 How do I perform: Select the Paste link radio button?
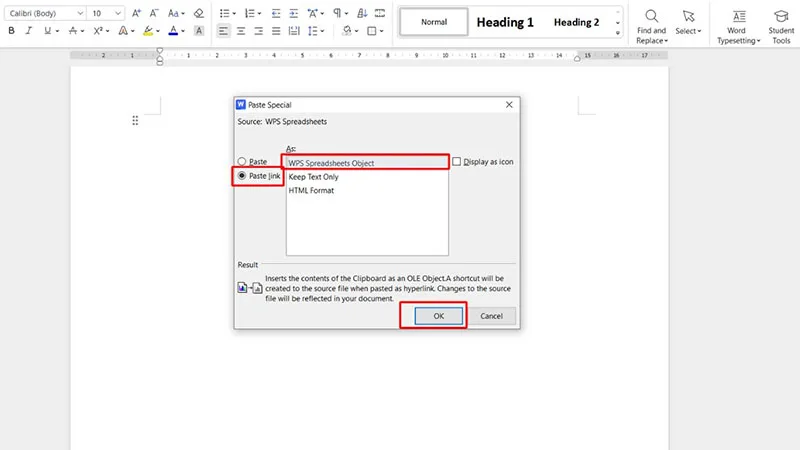[x=242, y=176]
